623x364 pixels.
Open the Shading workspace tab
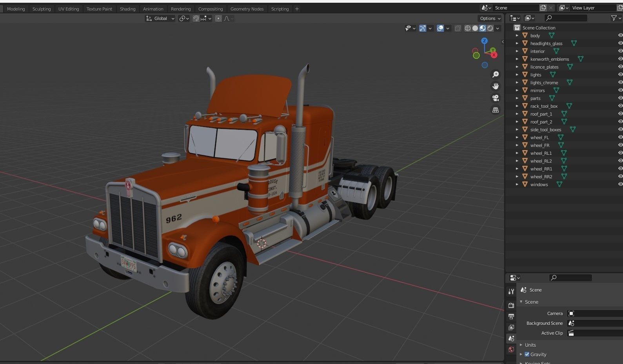pos(127,9)
